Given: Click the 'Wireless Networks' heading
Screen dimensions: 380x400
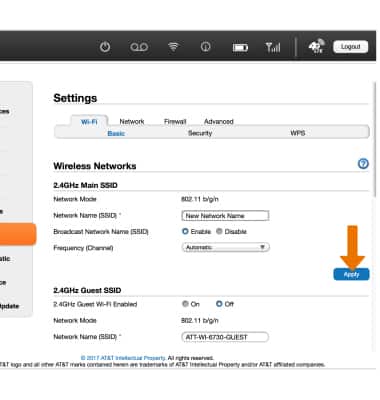Looking at the screenshot, I should point(95,166).
